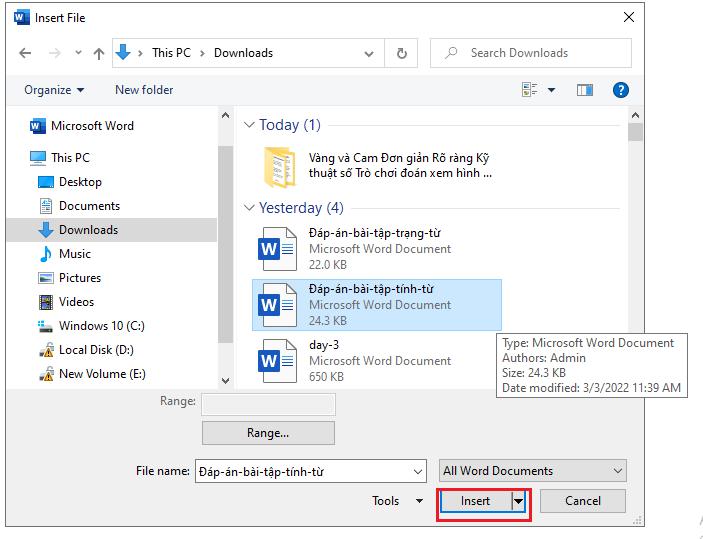Go back with the left arrow

click(25, 53)
